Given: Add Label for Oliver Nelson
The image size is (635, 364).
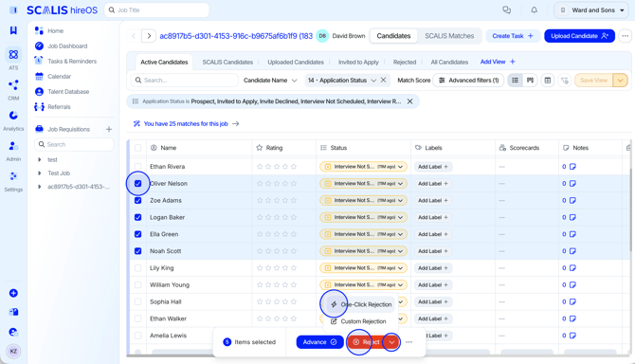Looking at the screenshot, I should tap(433, 183).
